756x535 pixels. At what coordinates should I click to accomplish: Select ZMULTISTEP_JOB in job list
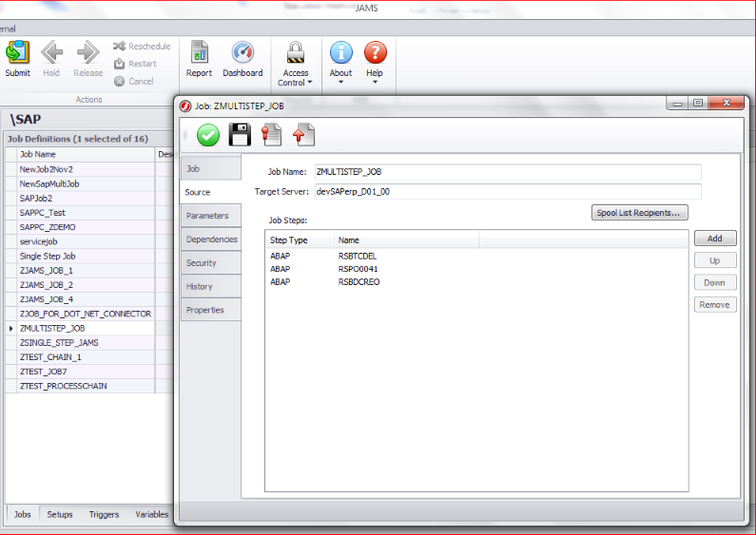pyautogui.click(x=86, y=328)
